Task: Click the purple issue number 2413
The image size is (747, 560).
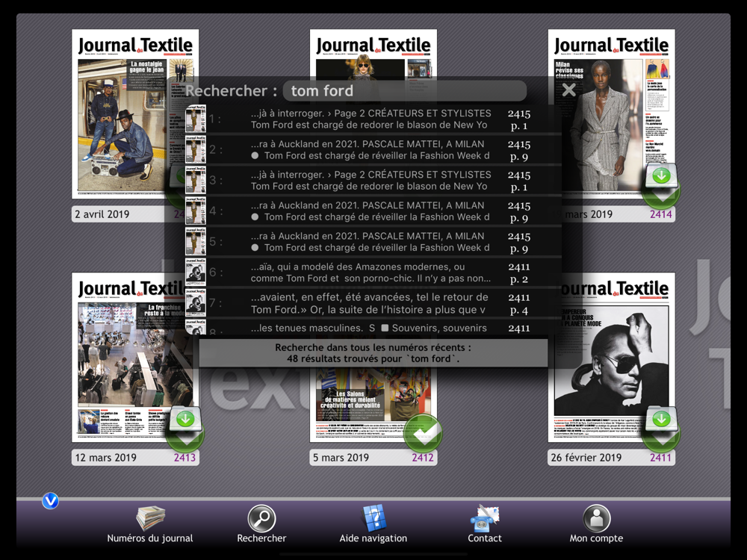Action: (185, 458)
